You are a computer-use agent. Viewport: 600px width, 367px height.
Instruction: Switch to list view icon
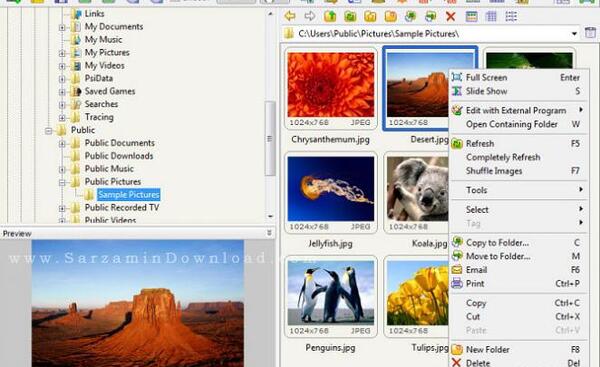point(511,16)
